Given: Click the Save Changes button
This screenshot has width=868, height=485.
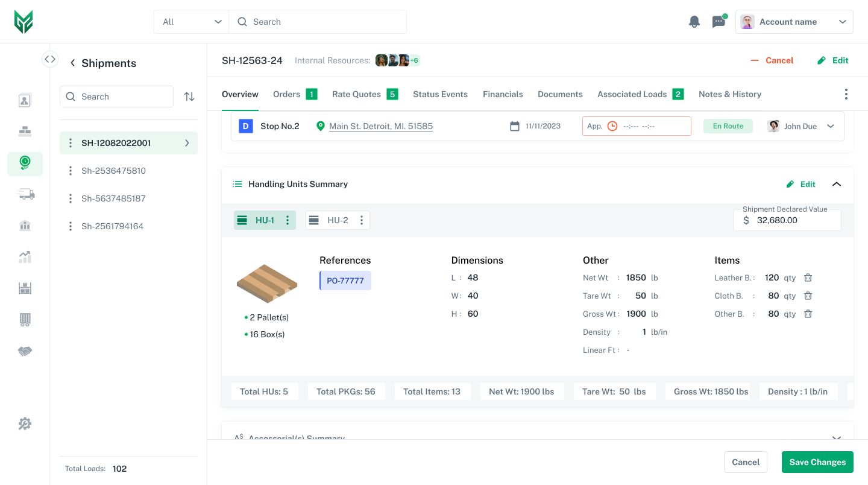Looking at the screenshot, I should (817, 462).
